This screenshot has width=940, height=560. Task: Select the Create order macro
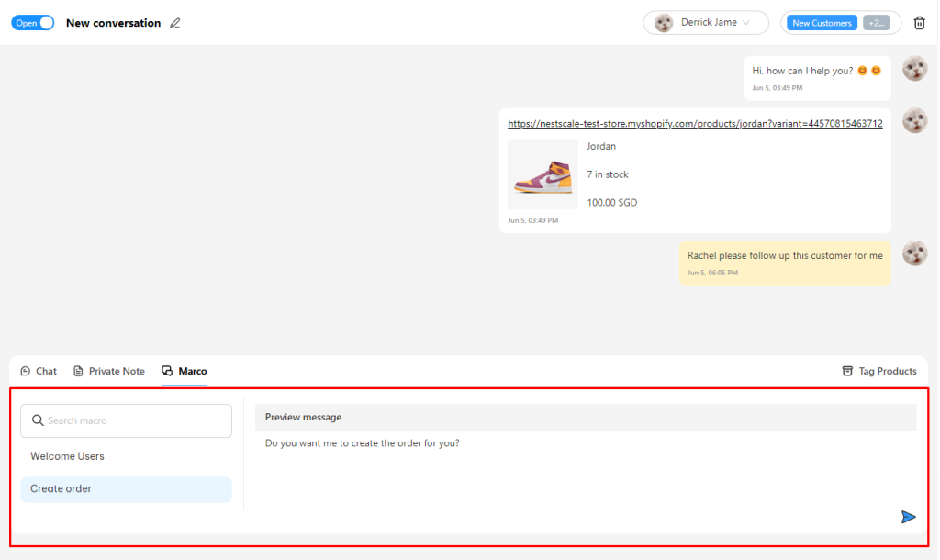[x=126, y=489]
